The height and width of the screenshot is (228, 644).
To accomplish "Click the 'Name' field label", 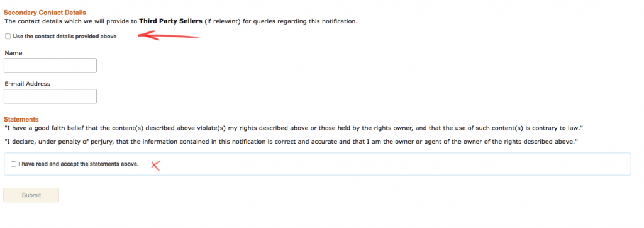I will click(13, 53).
